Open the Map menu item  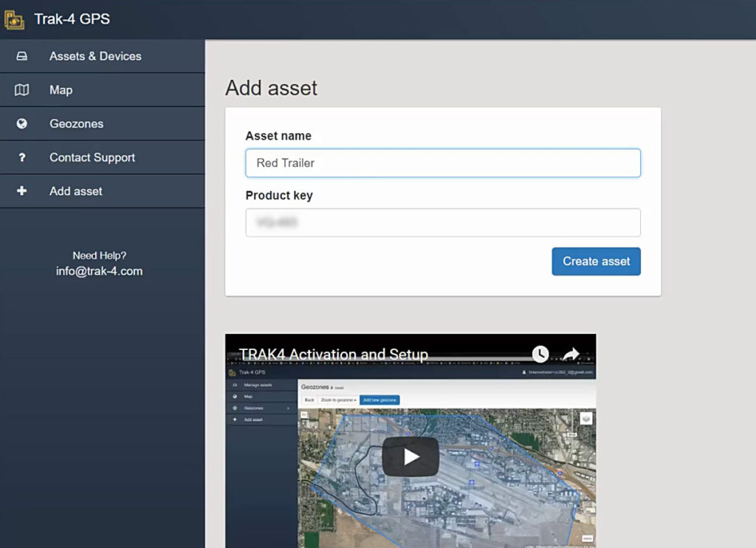tap(102, 90)
